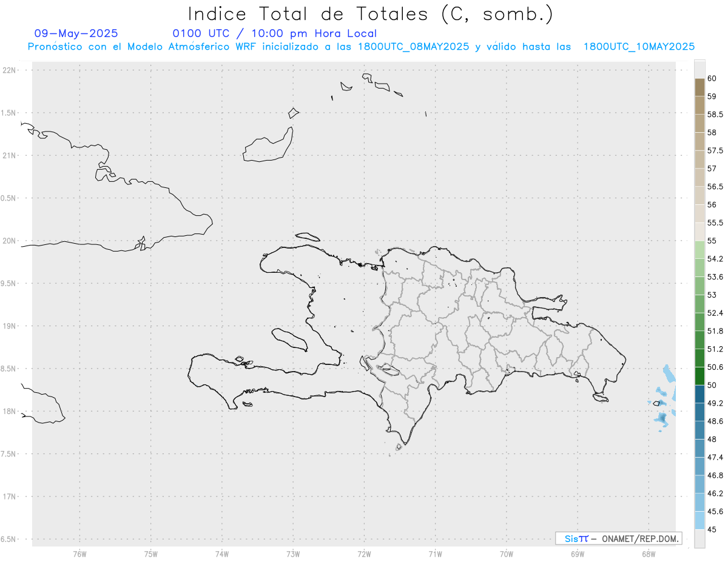This screenshot has width=728, height=562.
Task: Click the colorbar value '58'
Action: click(x=712, y=132)
